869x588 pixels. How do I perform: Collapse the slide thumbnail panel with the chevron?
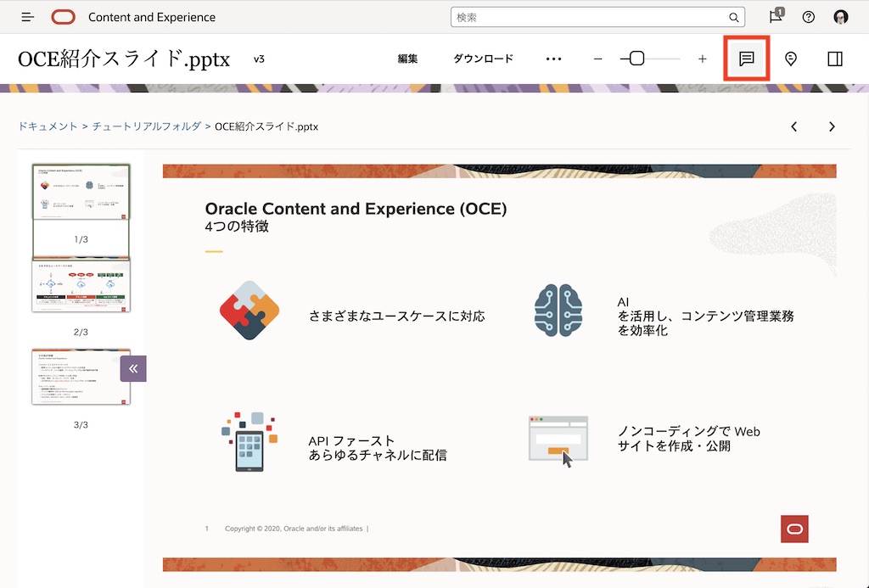point(133,368)
